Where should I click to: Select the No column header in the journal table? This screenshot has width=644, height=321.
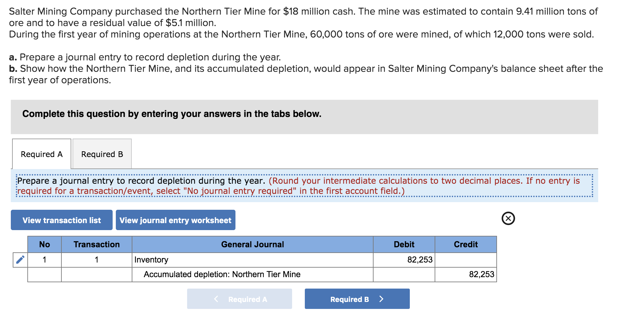click(x=44, y=244)
